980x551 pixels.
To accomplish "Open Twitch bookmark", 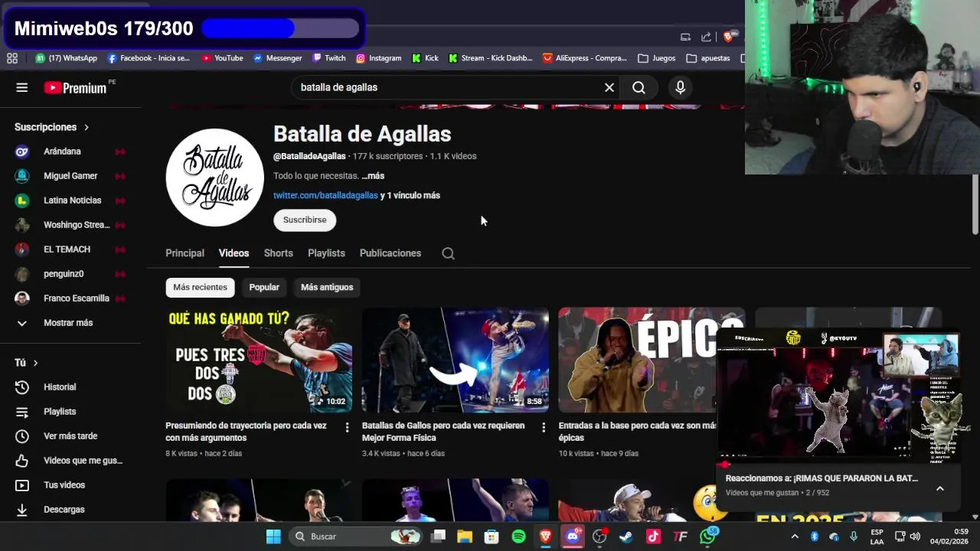I will point(328,58).
